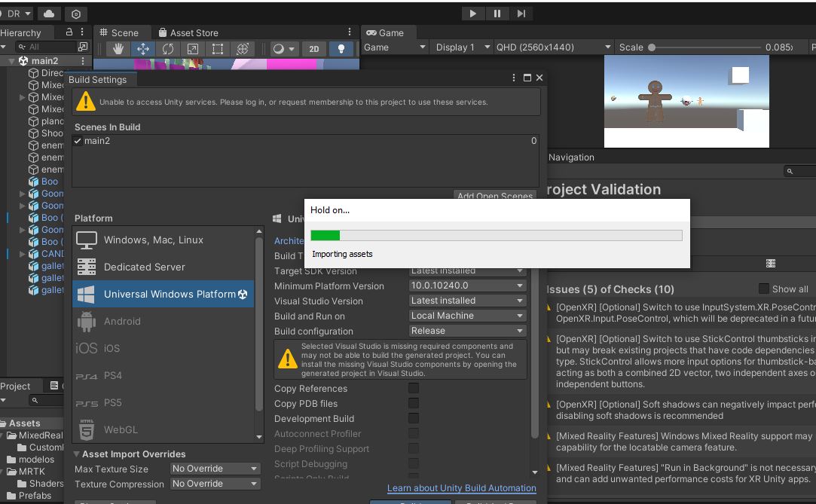Select the Windows, Mac, Linux platform
Viewport: 816px width, 504px height.
tap(164, 240)
